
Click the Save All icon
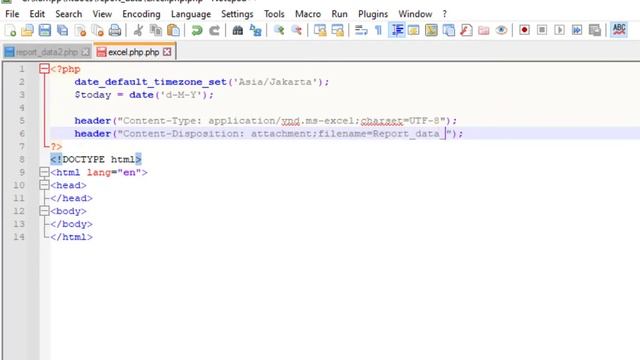pos(62,30)
